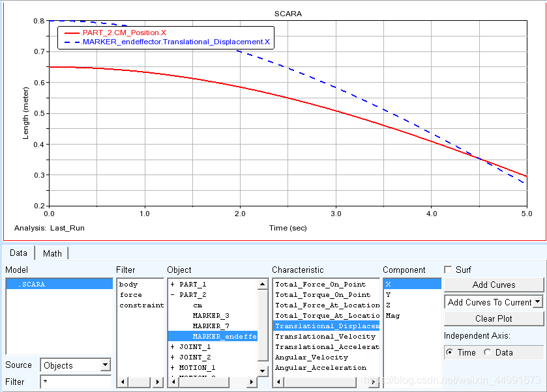Select the force filter option
The width and height of the screenshot is (547, 392).
[x=130, y=295]
